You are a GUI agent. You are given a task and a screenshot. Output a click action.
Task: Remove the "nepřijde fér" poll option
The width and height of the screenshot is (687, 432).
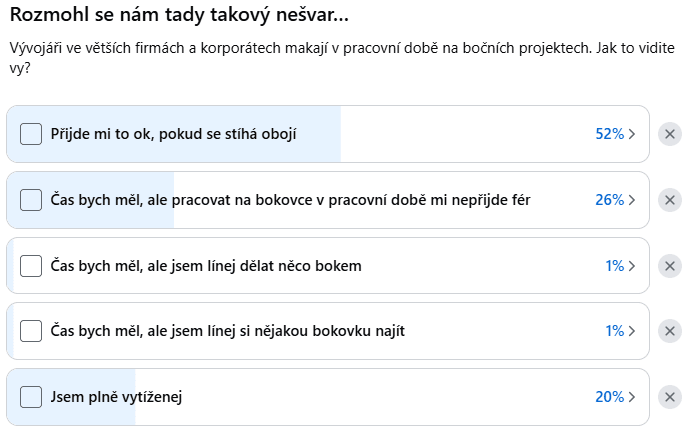[x=670, y=200]
